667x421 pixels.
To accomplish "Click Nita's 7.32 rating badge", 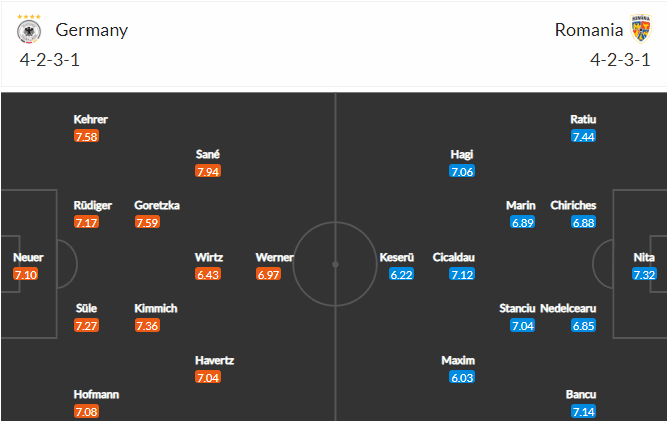I will [644, 274].
